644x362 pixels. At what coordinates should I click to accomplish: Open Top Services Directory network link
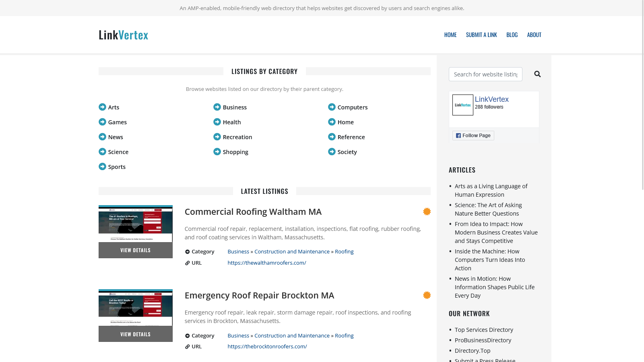tap(484, 330)
